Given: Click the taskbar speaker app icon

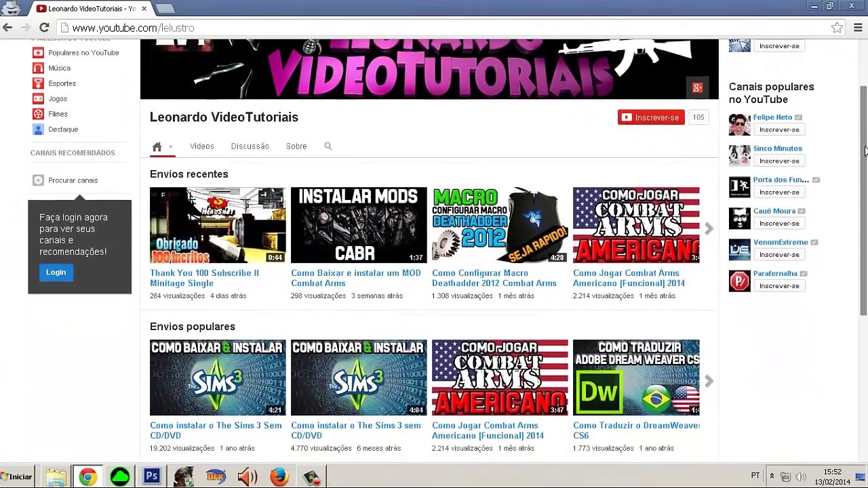Looking at the screenshot, I should point(247,477).
